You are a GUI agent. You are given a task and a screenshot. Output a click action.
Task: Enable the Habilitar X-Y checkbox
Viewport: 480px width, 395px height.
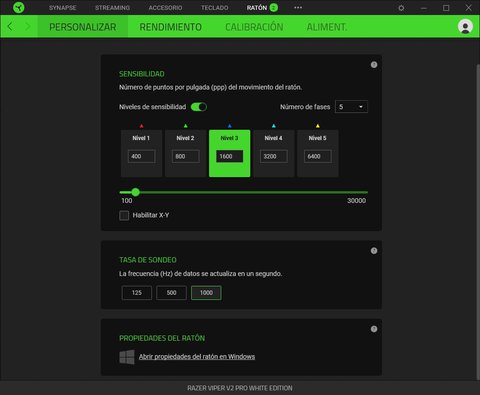tap(124, 215)
